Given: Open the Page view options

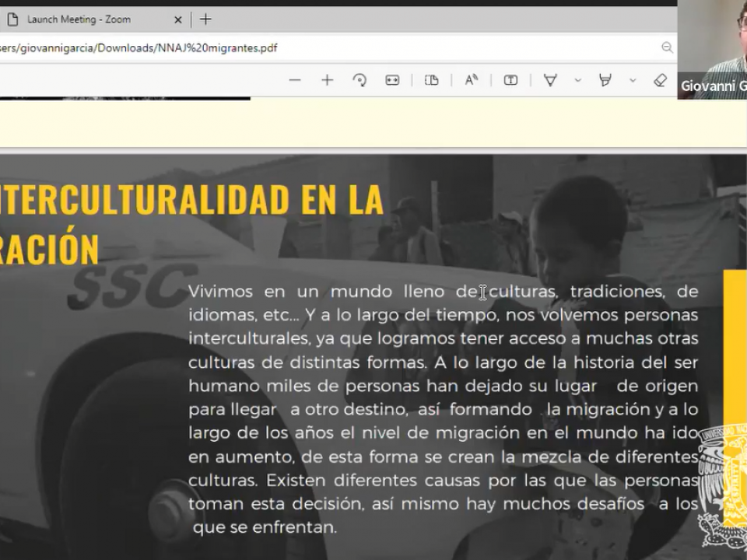Looking at the screenshot, I should 432,80.
